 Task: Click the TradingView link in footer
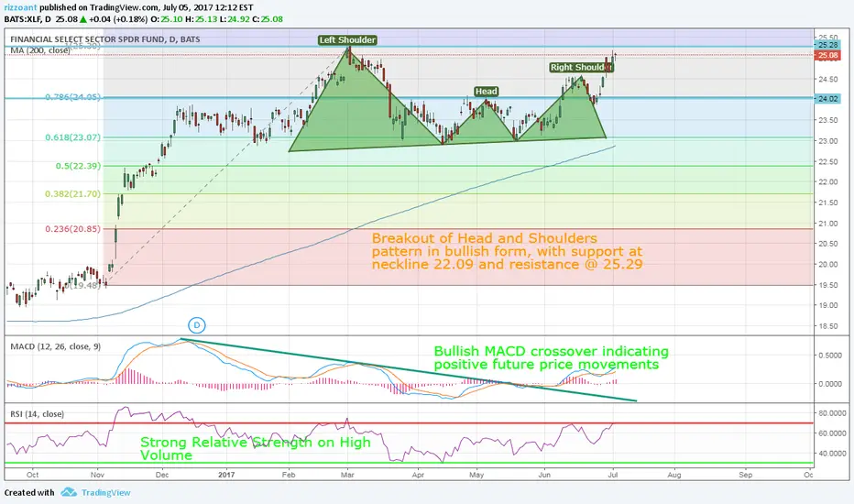[x=105, y=493]
